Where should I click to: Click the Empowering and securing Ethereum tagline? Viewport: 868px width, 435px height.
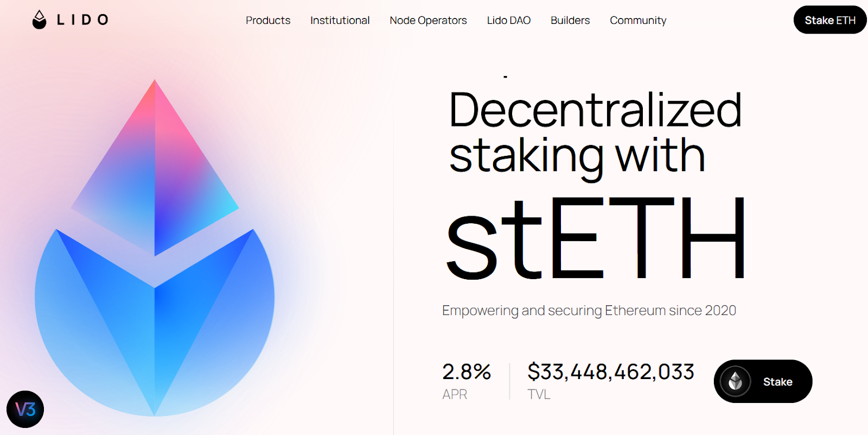589,311
